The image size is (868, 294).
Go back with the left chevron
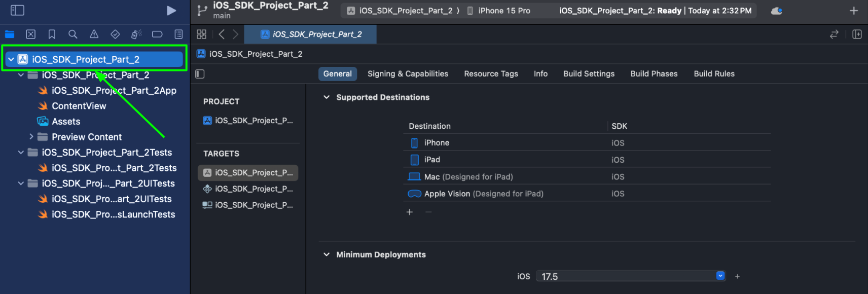[222, 34]
